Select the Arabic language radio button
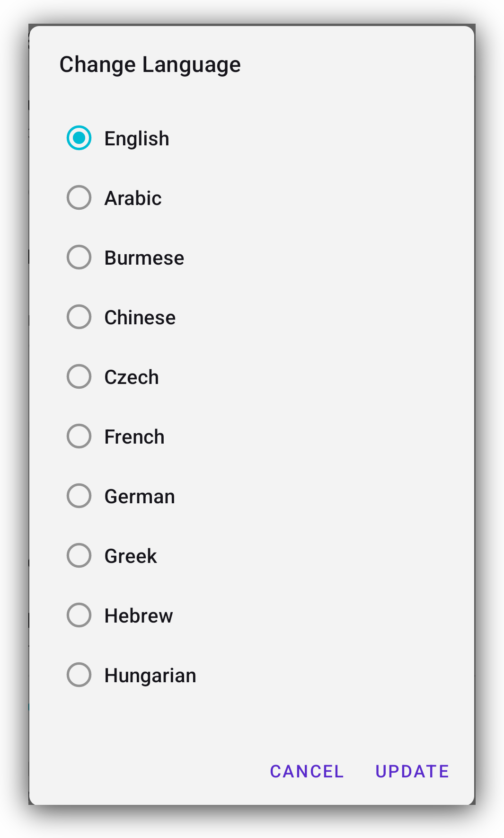The height and width of the screenshot is (838, 504). click(x=79, y=198)
